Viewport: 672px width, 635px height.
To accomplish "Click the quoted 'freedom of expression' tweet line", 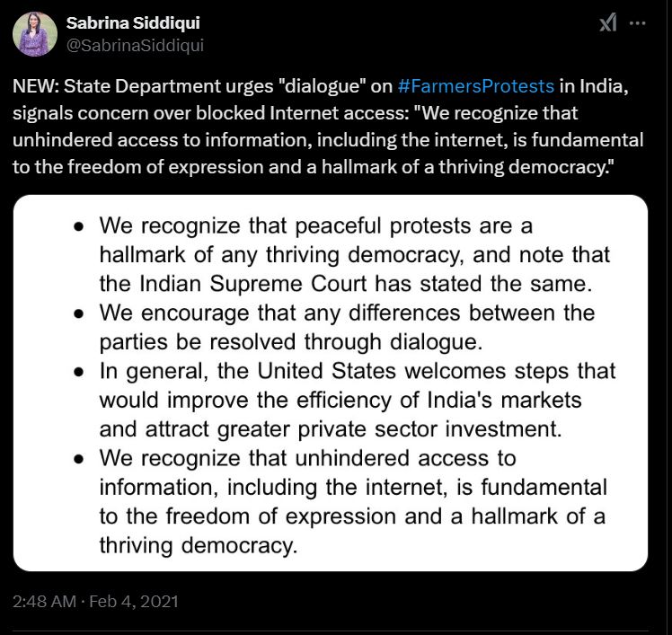I will tap(314, 167).
